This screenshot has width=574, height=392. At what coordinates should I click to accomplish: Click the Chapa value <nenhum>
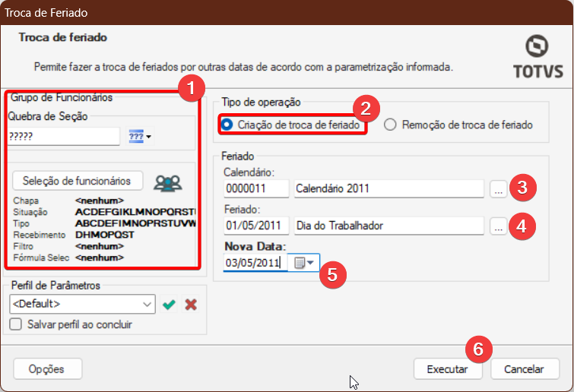point(100,201)
